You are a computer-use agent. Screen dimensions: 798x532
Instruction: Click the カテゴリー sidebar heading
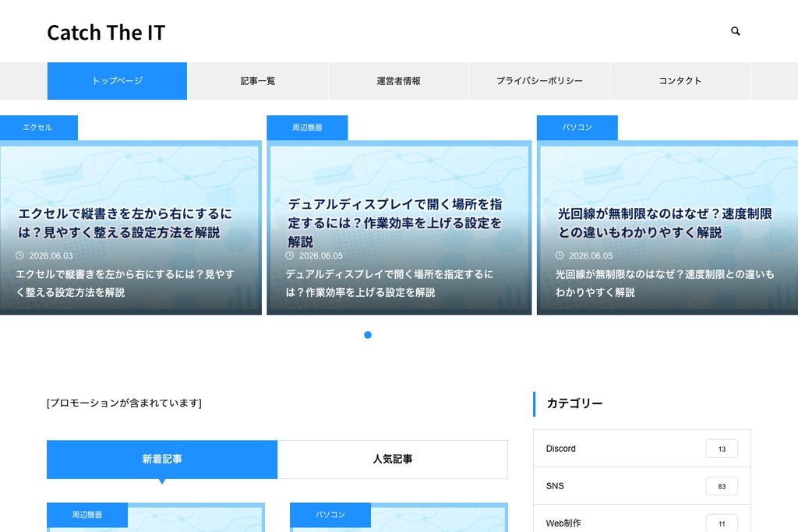574,403
